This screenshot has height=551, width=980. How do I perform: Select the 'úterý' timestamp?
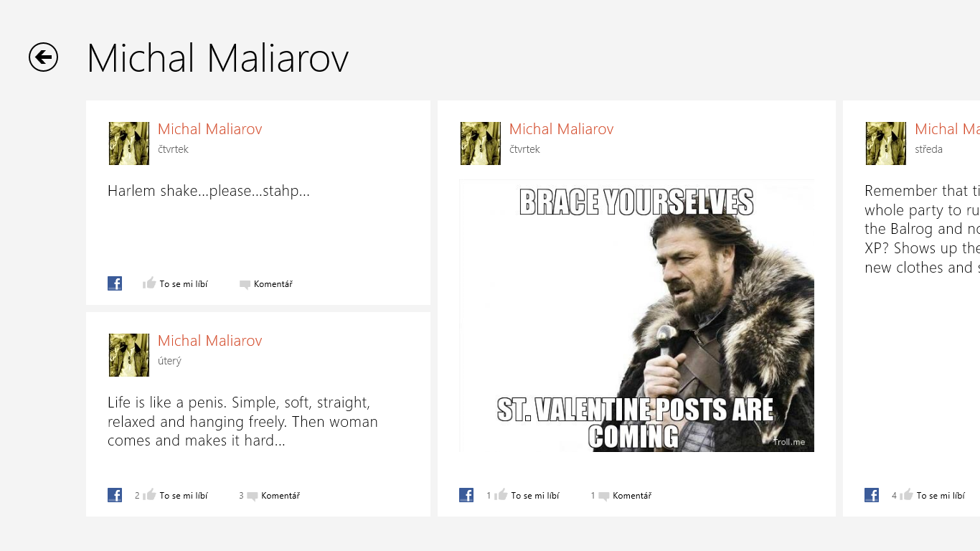tap(169, 361)
